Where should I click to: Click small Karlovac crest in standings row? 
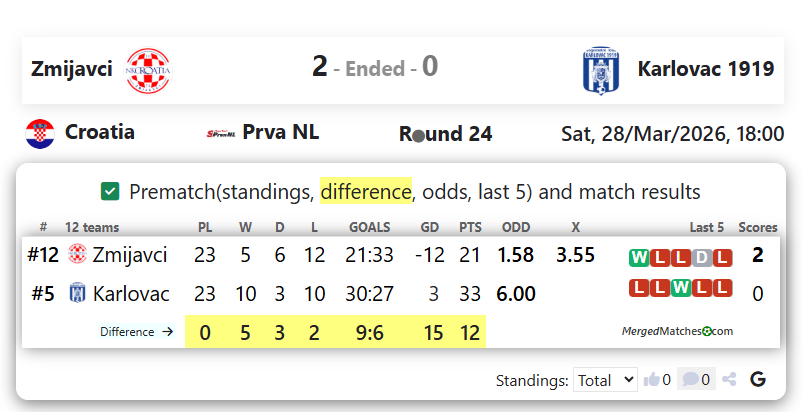pos(77,294)
